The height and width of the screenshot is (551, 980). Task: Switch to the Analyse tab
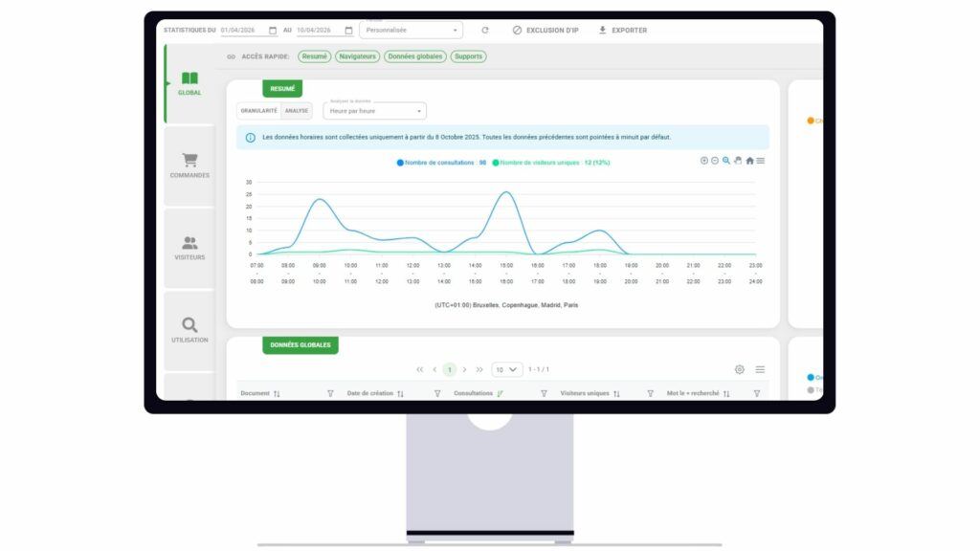coord(299,111)
